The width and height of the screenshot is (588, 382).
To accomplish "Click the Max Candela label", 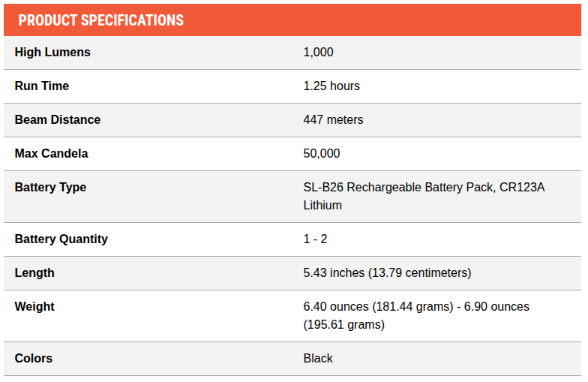I will 51,154.
